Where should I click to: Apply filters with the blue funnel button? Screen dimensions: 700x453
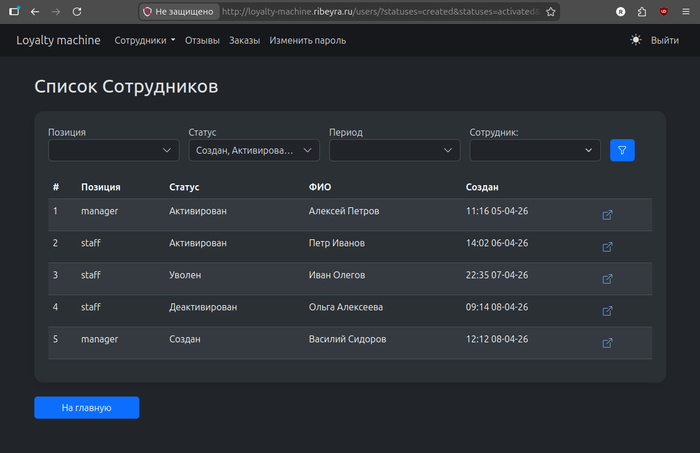click(x=622, y=150)
